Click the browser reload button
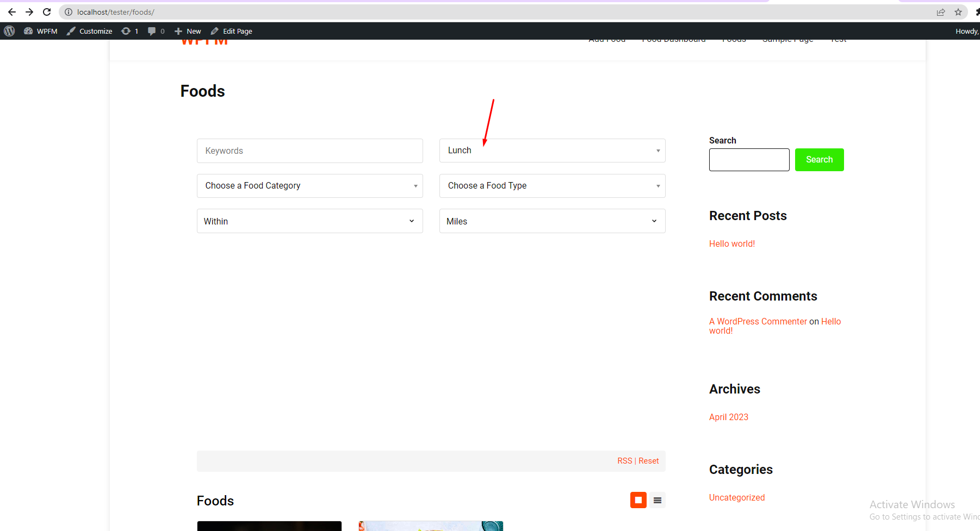This screenshot has height=531, width=980. tap(47, 11)
